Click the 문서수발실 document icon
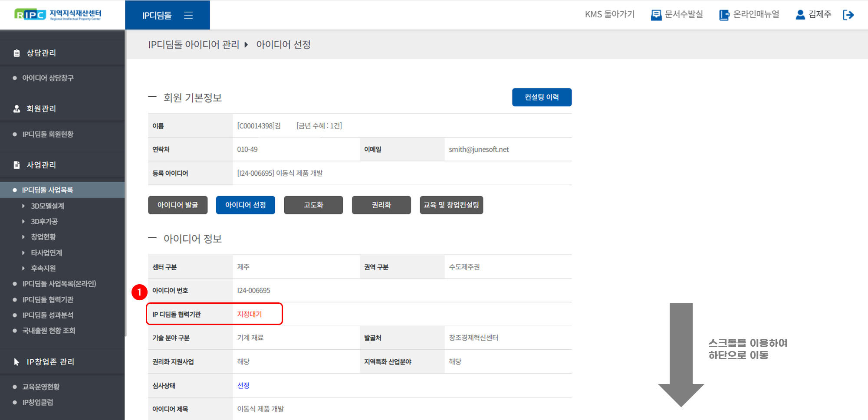Viewport: 868px width, 420px height. click(x=656, y=15)
